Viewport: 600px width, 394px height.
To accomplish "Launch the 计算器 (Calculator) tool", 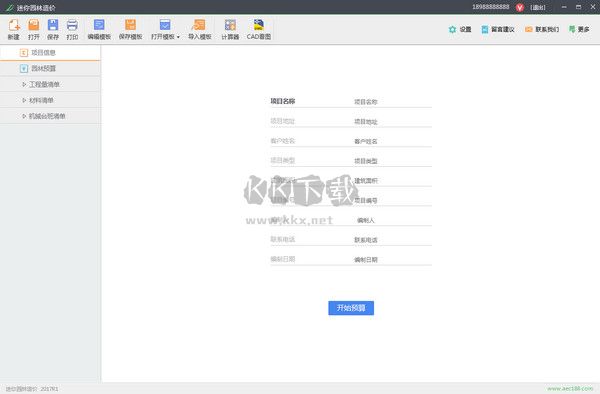I will 230,29.
